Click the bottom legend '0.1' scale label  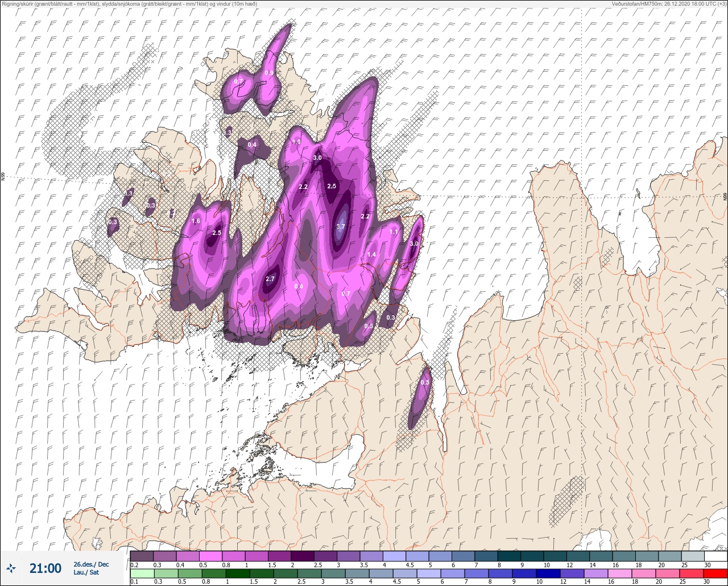[134, 582]
